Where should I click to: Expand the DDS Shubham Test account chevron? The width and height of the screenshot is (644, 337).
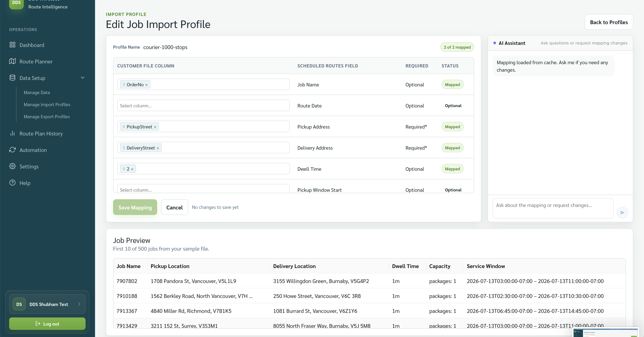[79, 304]
